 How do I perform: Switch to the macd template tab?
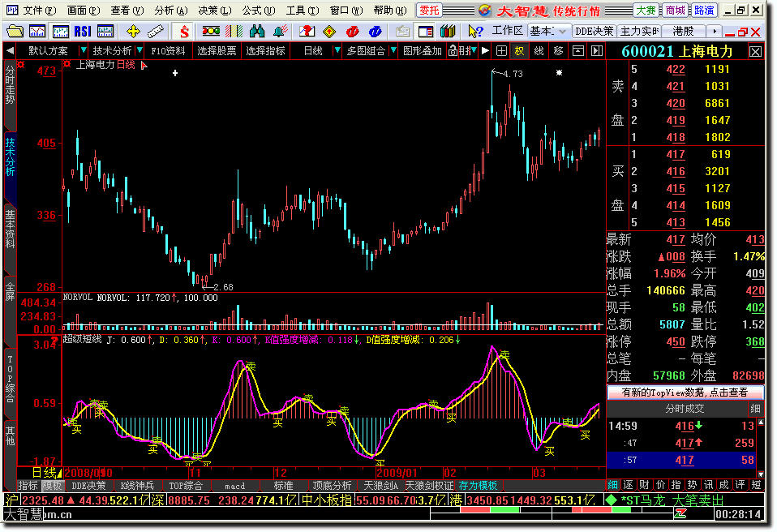(235, 486)
